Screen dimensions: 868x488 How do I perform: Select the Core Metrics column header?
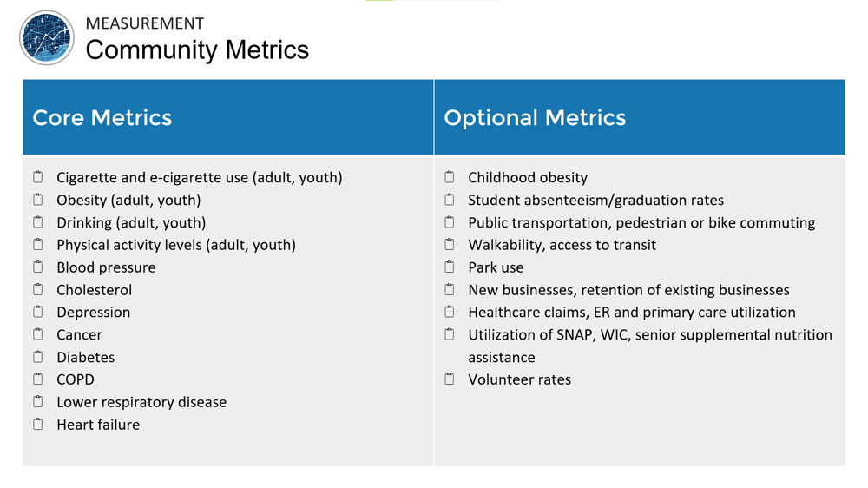click(102, 118)
